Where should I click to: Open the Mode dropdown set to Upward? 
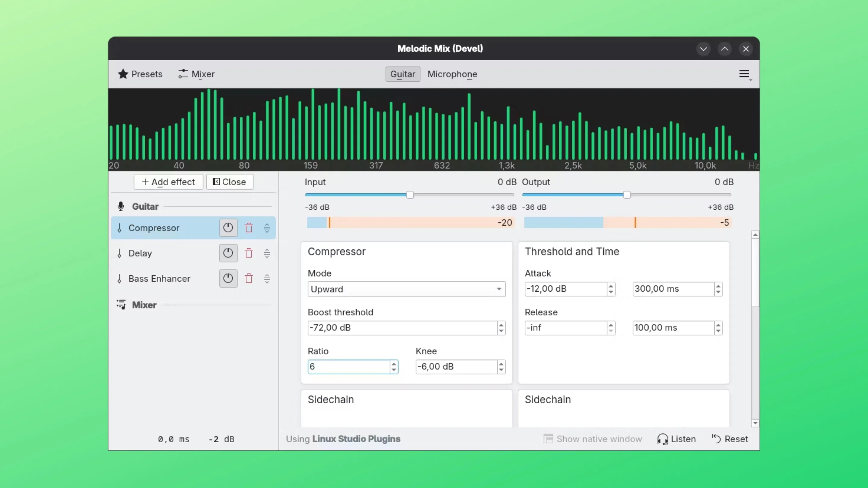click(406, 289)
